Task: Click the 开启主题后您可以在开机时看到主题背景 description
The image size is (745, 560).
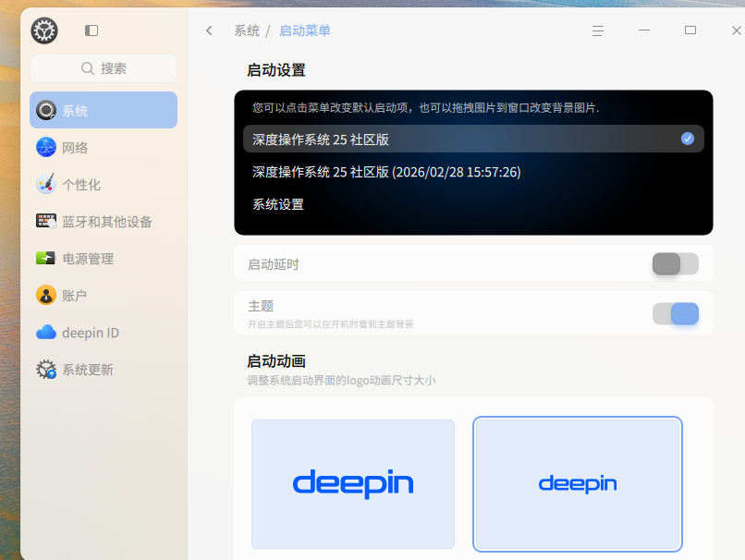Action: pyautogui.click(x=331, y=324)
